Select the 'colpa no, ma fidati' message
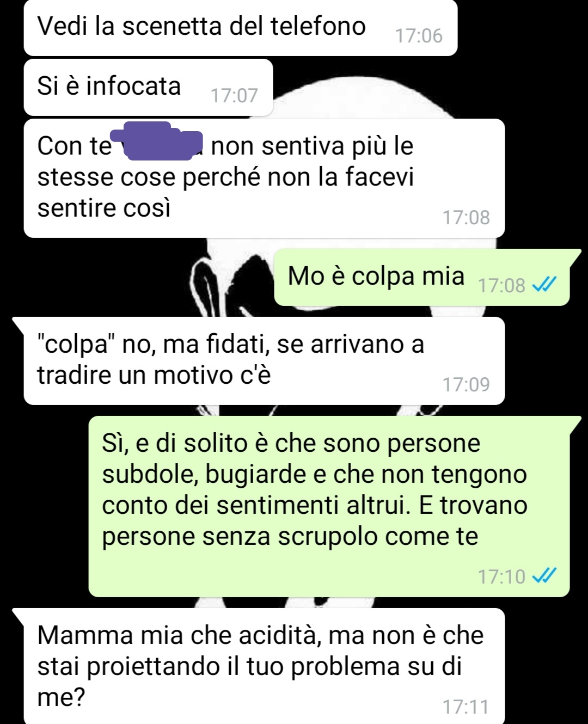 coord(264,360)
